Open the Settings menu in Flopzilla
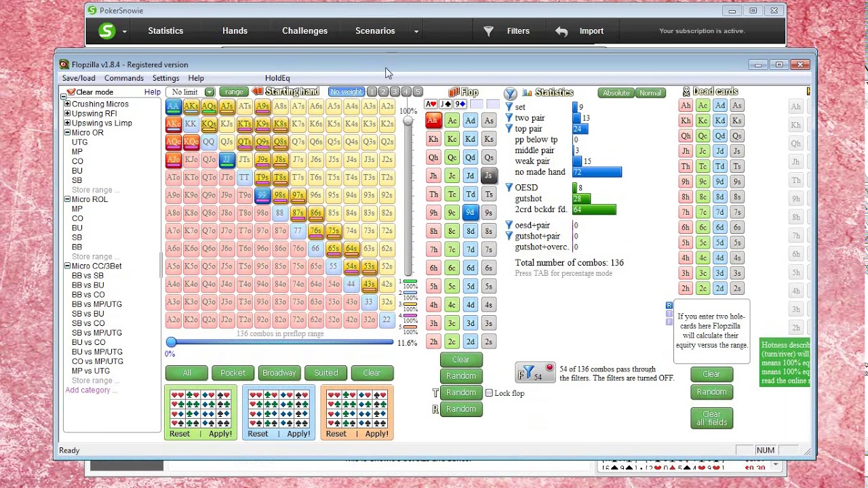Viewport: 868px width, 488px height. tap(165, 78)
